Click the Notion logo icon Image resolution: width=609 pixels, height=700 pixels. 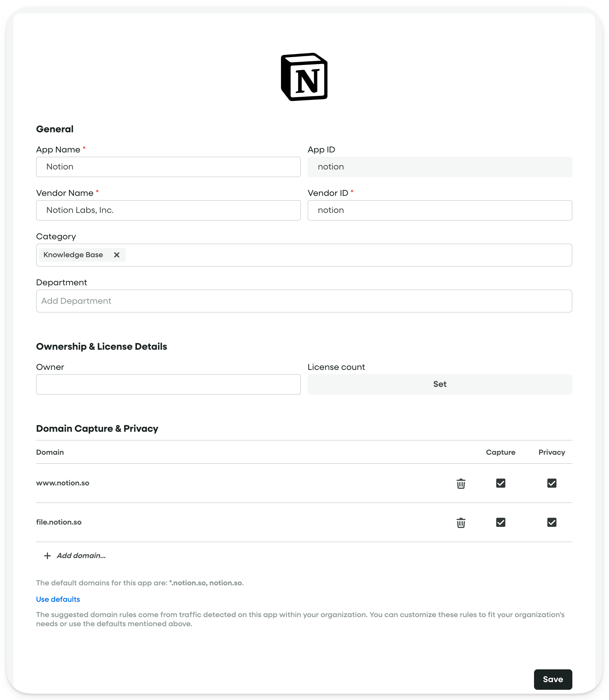(x=304, y=77)
